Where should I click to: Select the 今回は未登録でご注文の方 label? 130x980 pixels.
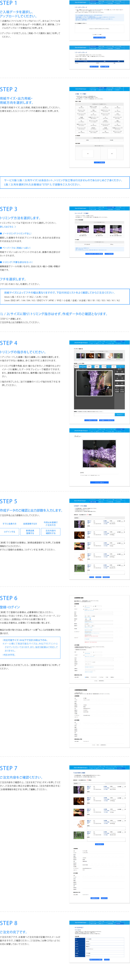click(x=51, y=524)
